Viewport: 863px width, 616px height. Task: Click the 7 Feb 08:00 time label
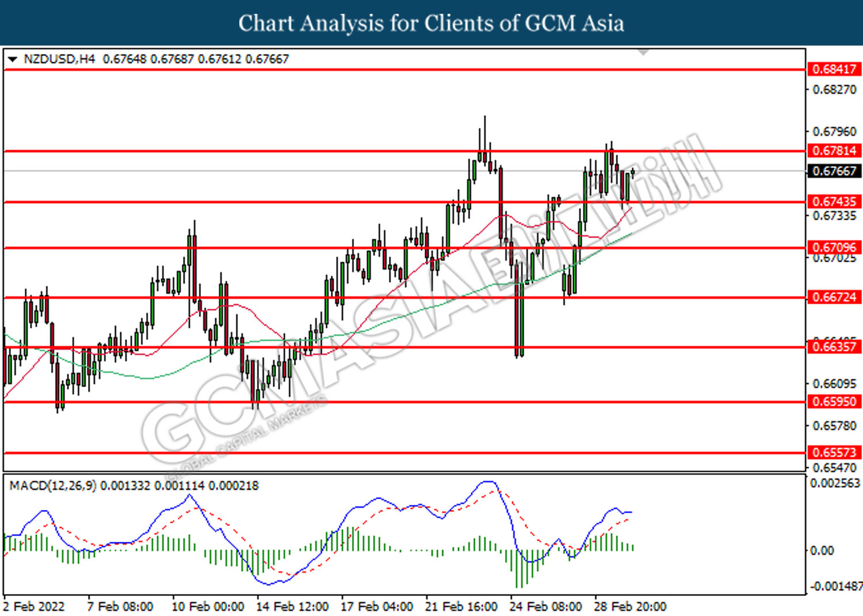click(120, 607)
